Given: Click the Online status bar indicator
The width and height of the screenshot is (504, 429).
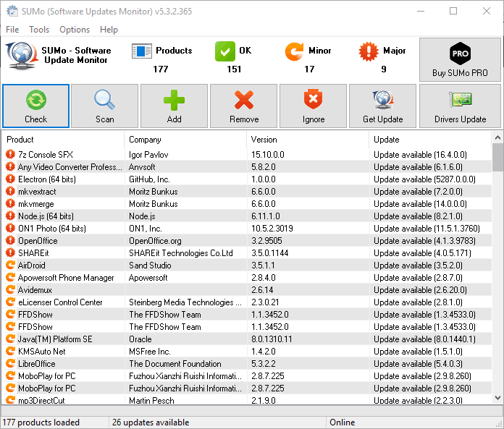Looking at the screenshot, I should point(342,422).
